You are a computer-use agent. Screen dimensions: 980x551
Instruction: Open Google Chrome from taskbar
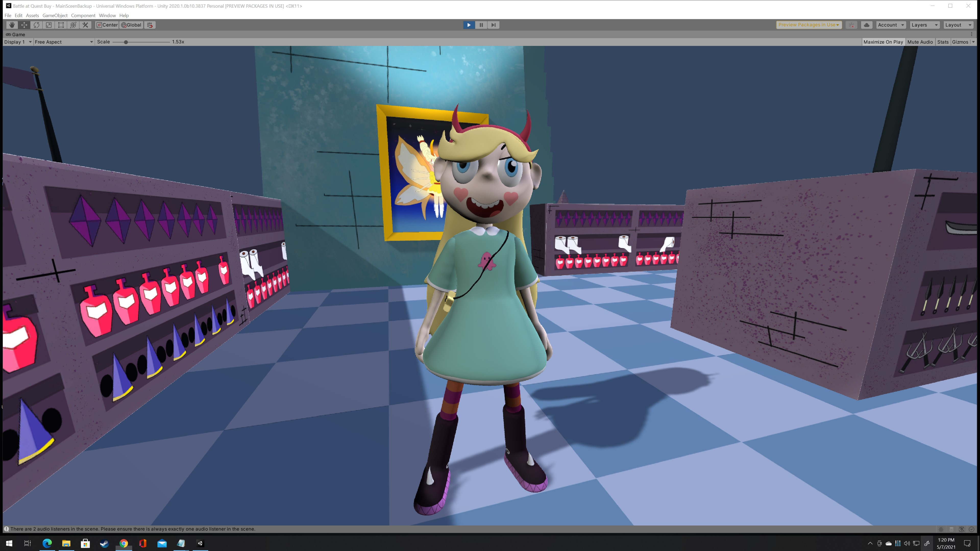pyautogui.click(x=124, y=543)
